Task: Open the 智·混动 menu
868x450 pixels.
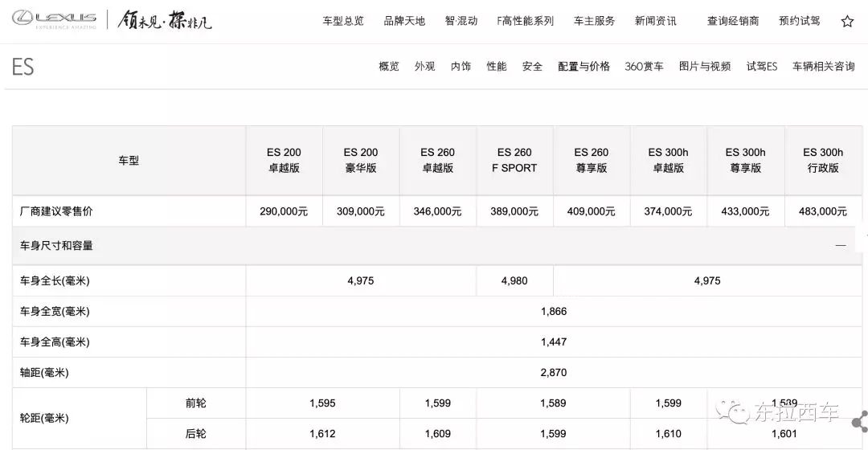Action: click(x=461, y=21)
